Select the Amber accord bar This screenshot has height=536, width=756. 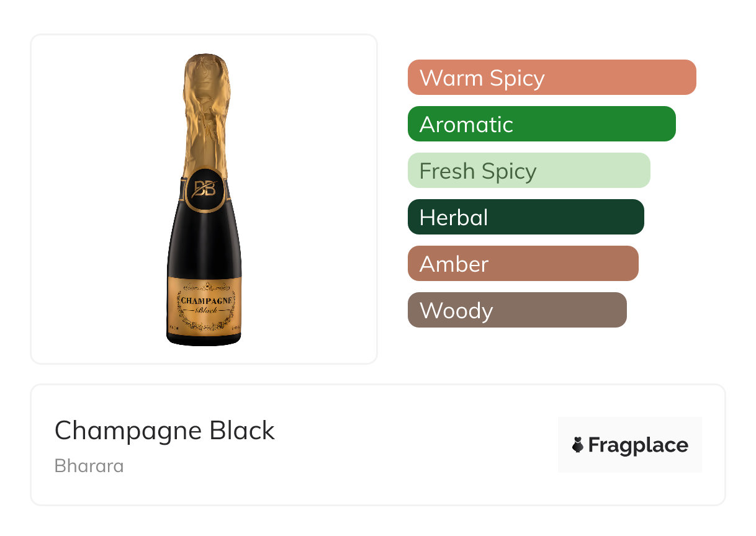point(523,264)
